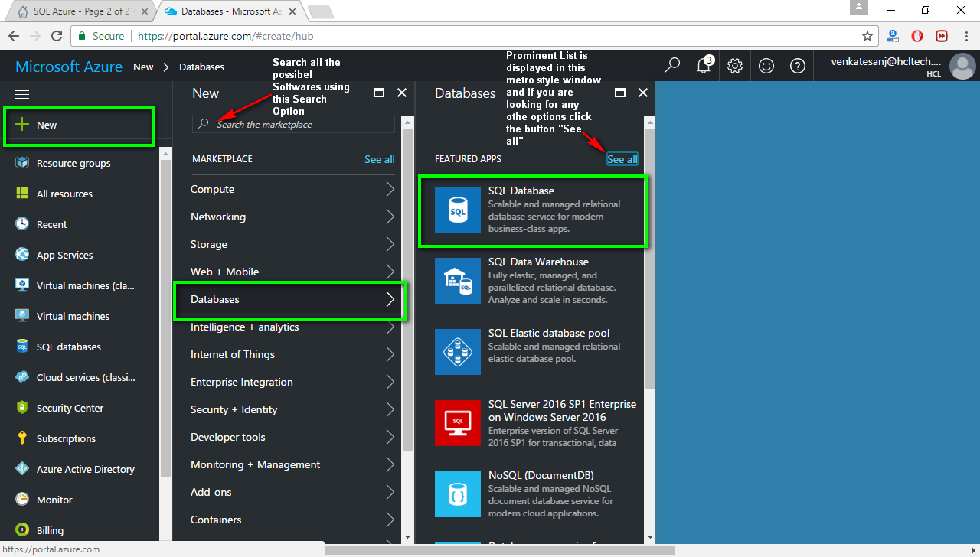Select SQL databases in the sidebar
The height and width of the screenshot is (557, 980).
[70, 346]
